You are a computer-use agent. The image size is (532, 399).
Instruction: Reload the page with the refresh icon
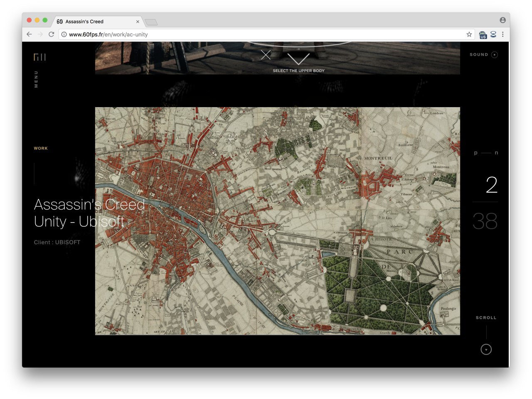coord(52,34)
